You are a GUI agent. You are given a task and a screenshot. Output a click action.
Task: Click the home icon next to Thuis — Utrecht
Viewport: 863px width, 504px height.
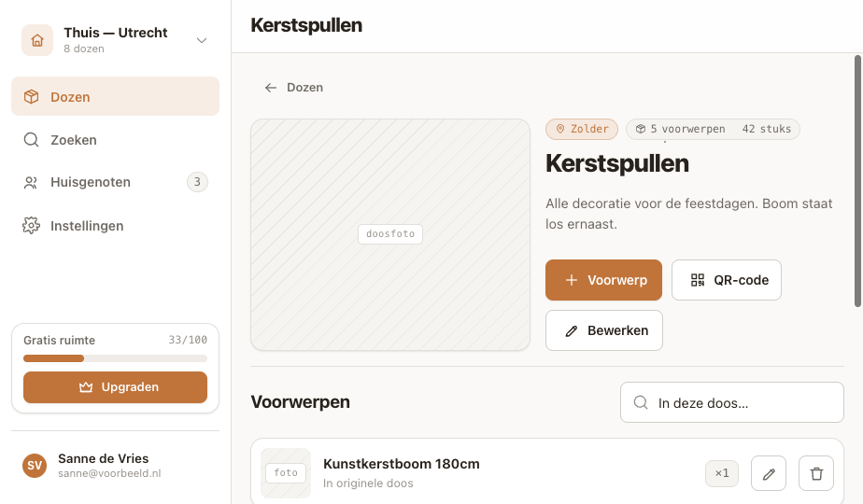36,40
